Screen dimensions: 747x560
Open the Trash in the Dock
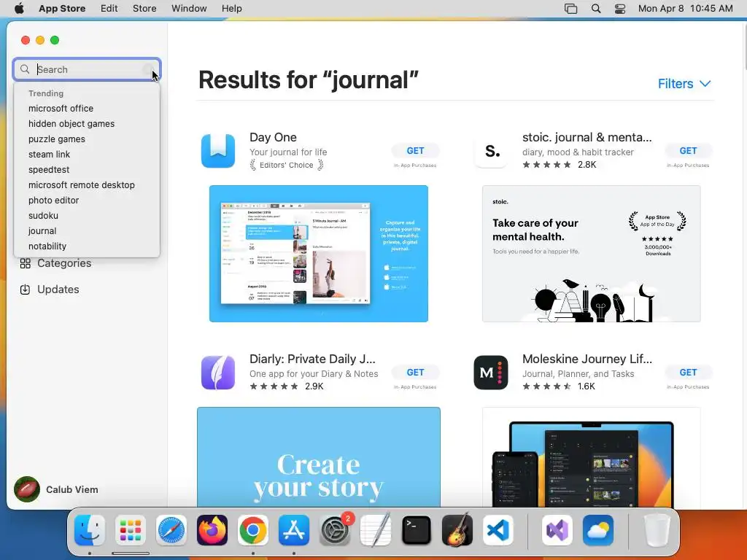coord(657,530)
